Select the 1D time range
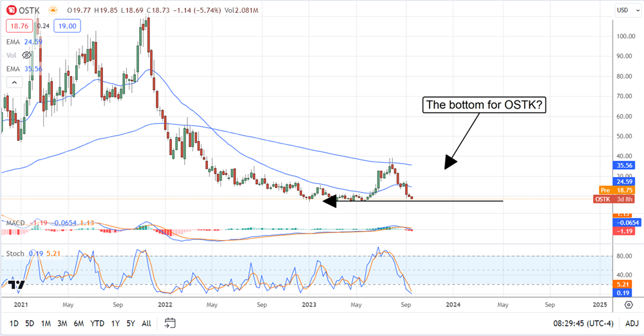 coord(14,324)
